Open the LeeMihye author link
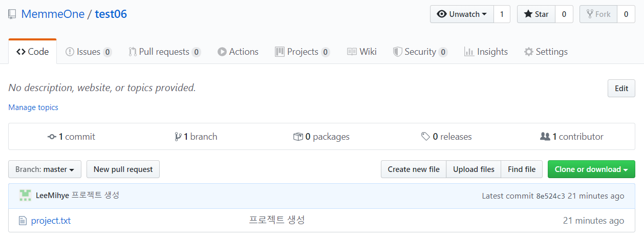 click(52, 196)
